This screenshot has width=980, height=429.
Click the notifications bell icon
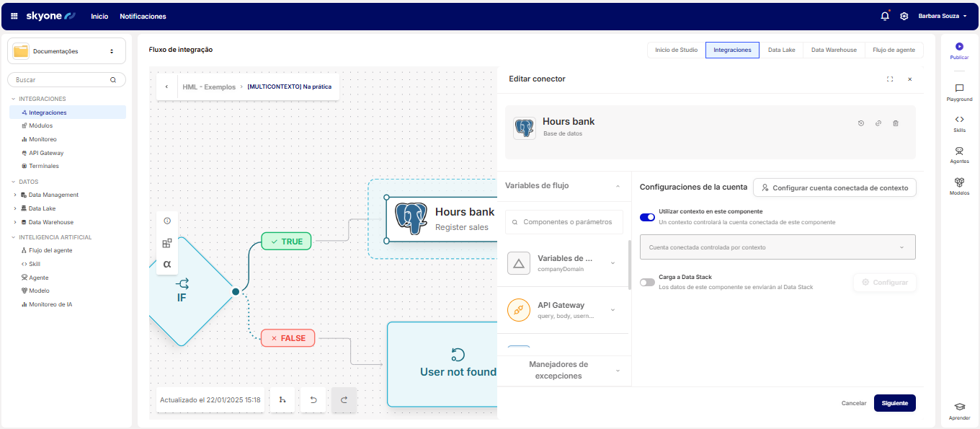[x=885, y=16]
